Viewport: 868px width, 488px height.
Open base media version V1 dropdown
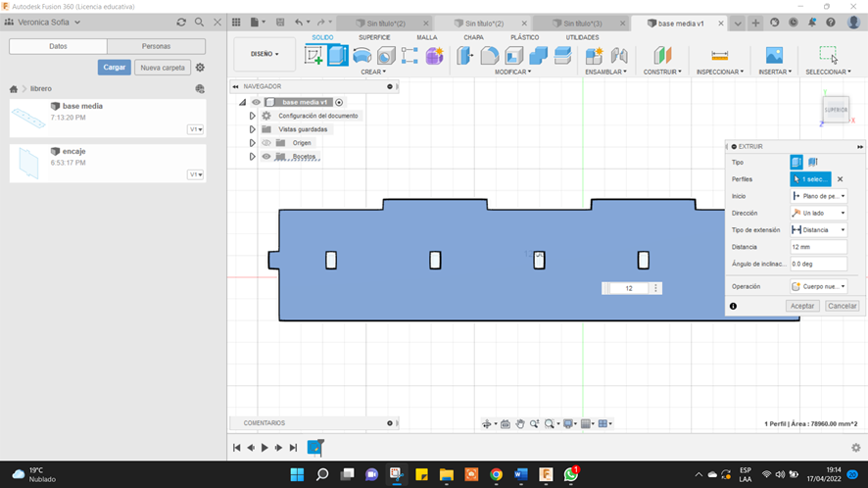click(195, 129)
